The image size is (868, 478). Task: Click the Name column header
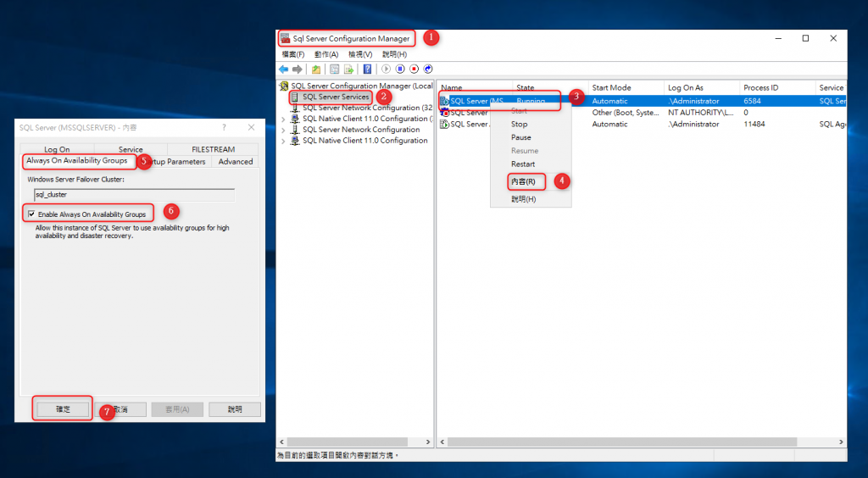476,87
